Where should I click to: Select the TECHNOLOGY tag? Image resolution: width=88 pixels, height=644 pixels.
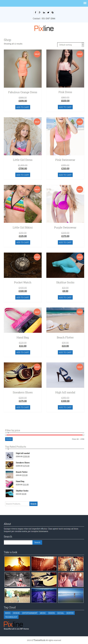11,617
